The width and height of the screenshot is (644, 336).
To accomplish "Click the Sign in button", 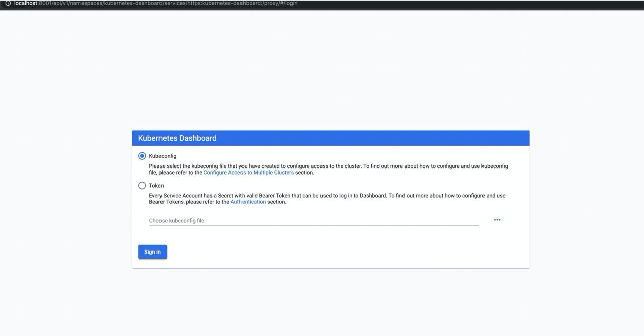I will [x=152, y=252].
